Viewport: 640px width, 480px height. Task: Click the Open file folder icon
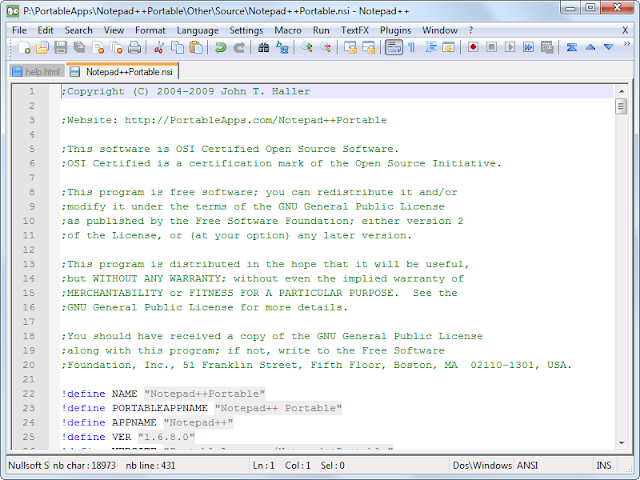coord(42,48)
